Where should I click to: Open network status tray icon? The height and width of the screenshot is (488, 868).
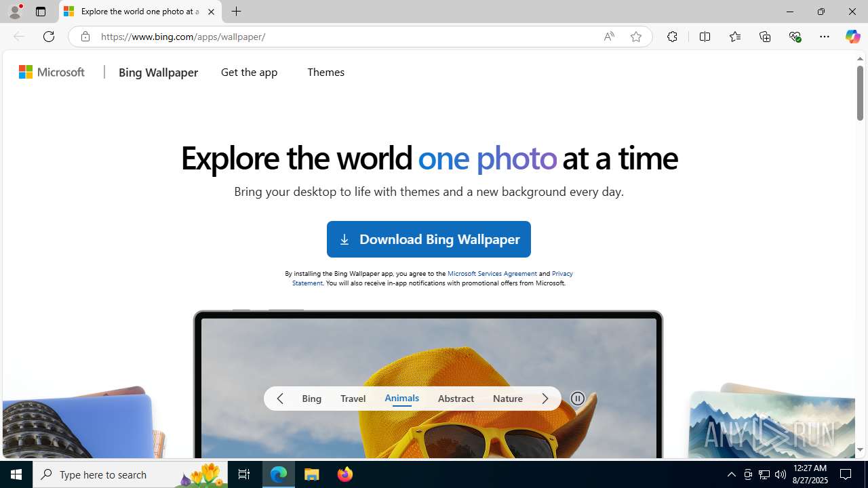click(764, 474)
